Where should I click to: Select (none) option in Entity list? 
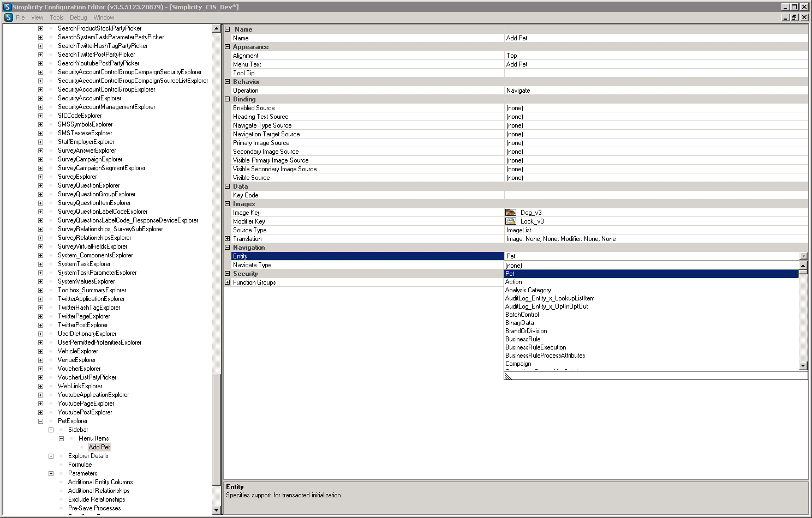click(x=514, y=266)
